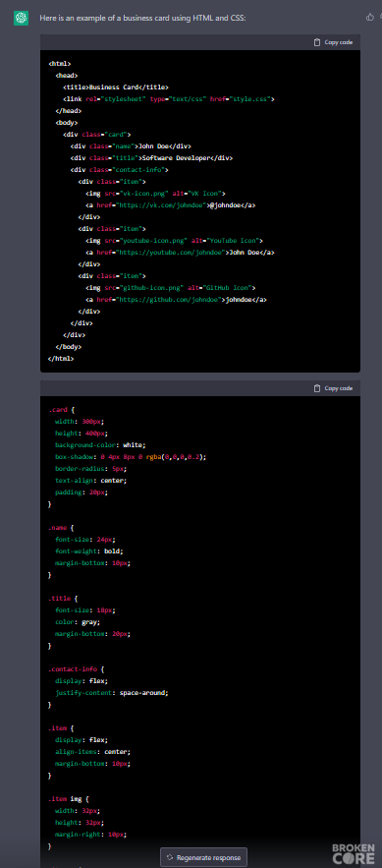
Task: Click the closing </html> tag line
Action: click(61, 358)
